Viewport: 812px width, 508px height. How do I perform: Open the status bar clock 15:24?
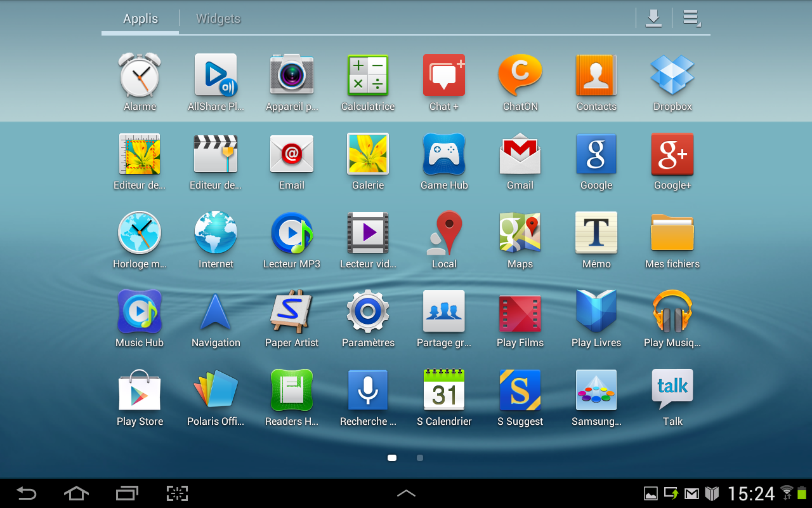point(751,493)
